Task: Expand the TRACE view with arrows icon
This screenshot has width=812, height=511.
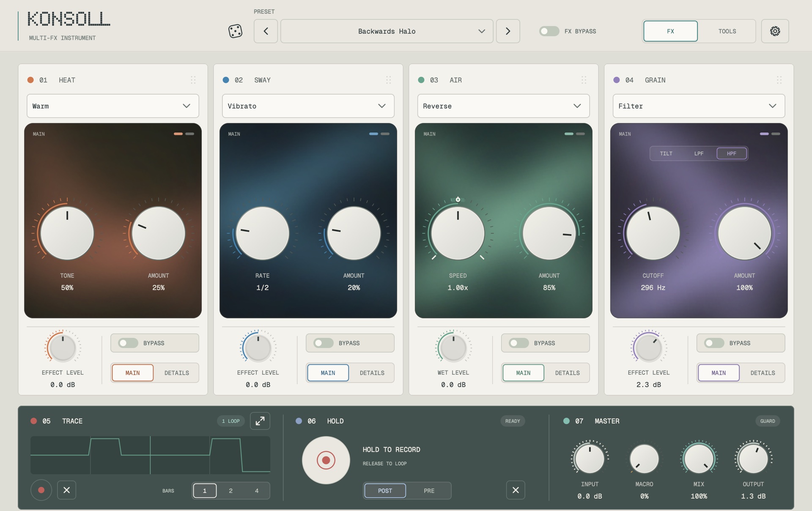Action: 260,421
